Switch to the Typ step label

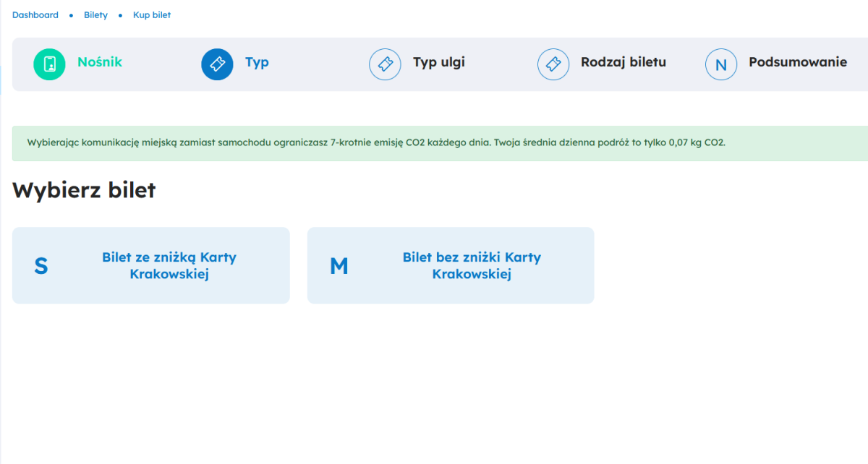click(257, 62)
